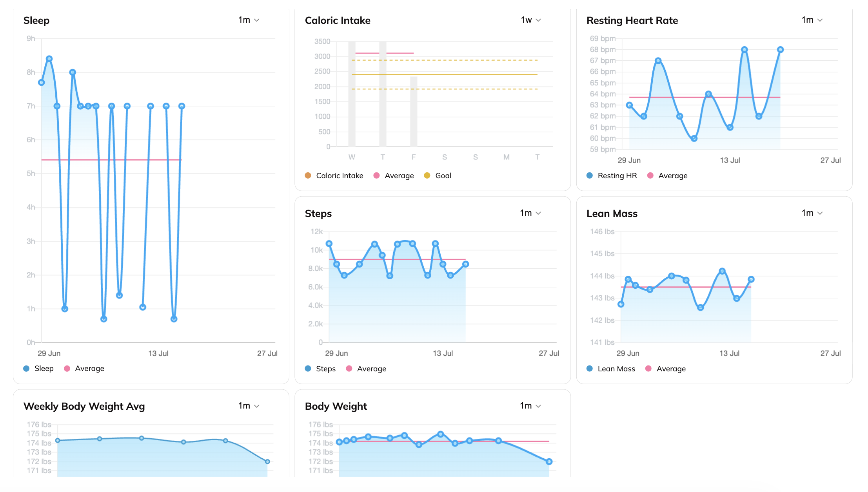Toggle the Sleep series legend item
This screenshot has height=492, width=868.
click(38, 369)
